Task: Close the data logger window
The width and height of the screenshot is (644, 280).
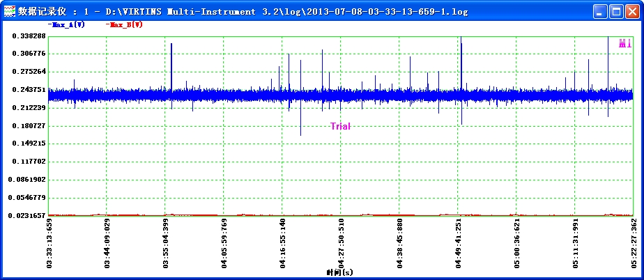Action: [x=631, y=12]
